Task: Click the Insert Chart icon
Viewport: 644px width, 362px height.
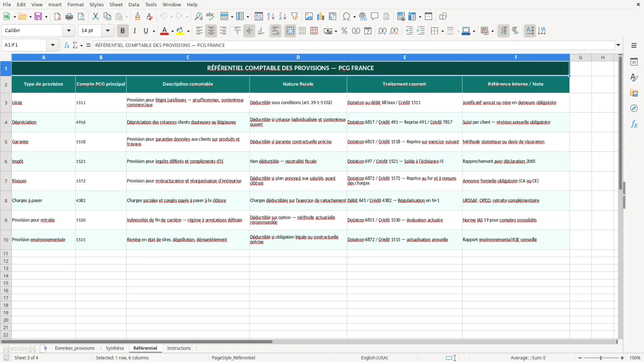Action: [321, 17]
